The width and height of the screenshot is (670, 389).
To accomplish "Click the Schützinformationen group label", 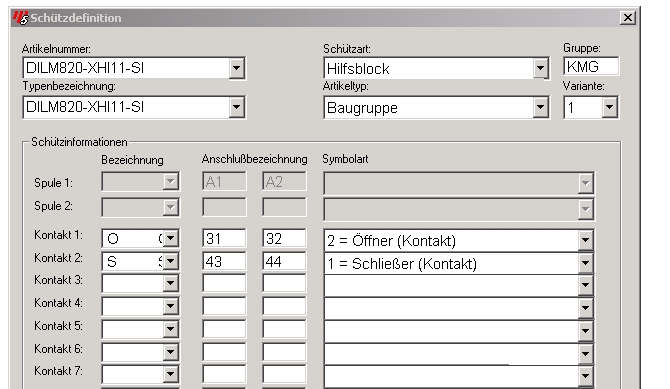I will [x=79, y=142].
